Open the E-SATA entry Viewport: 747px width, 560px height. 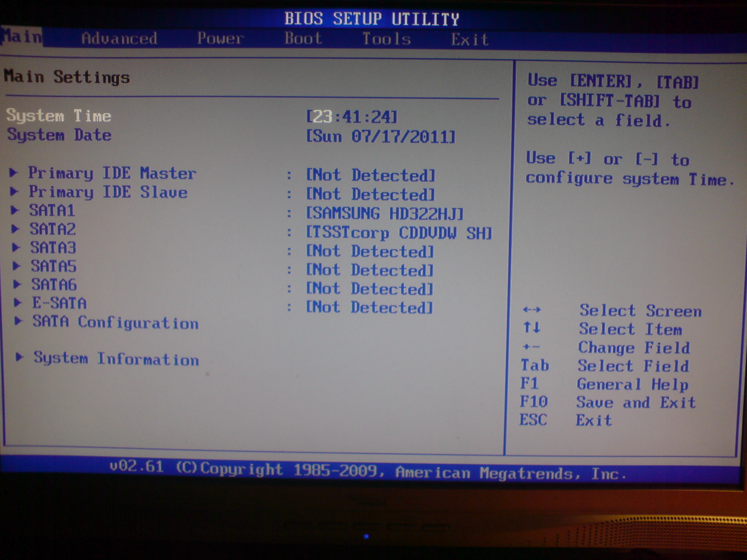tap(59, 303)
